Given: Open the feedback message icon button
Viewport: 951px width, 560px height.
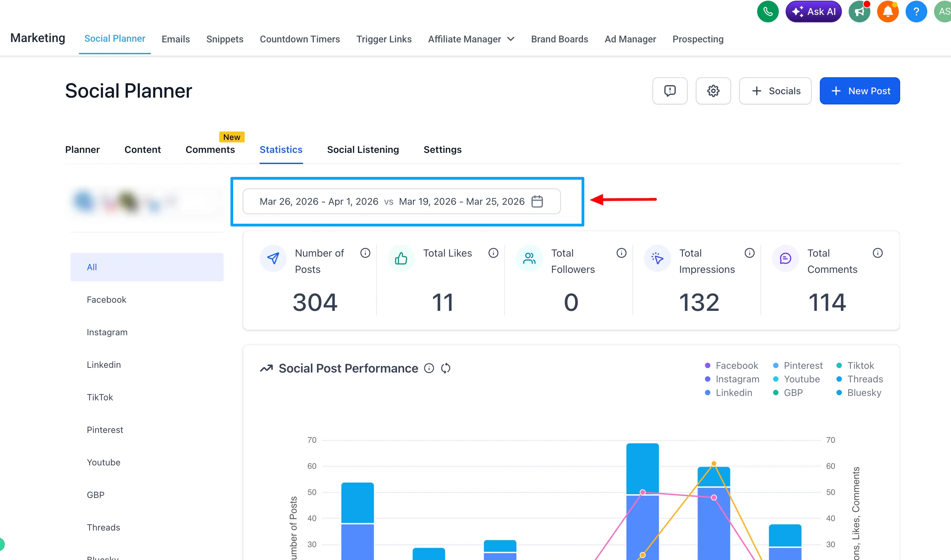Looking at the screenshot, I should (x=669, y=91).
